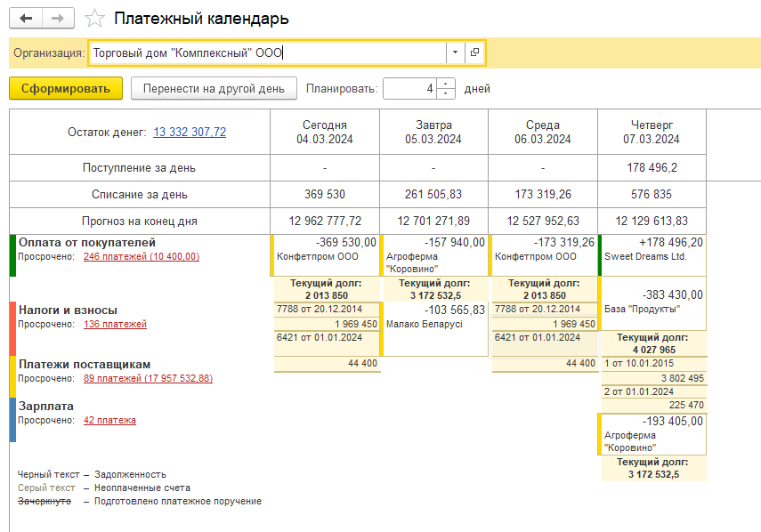Click the Четверг 07.03.2024 column header

click(652, 132)
